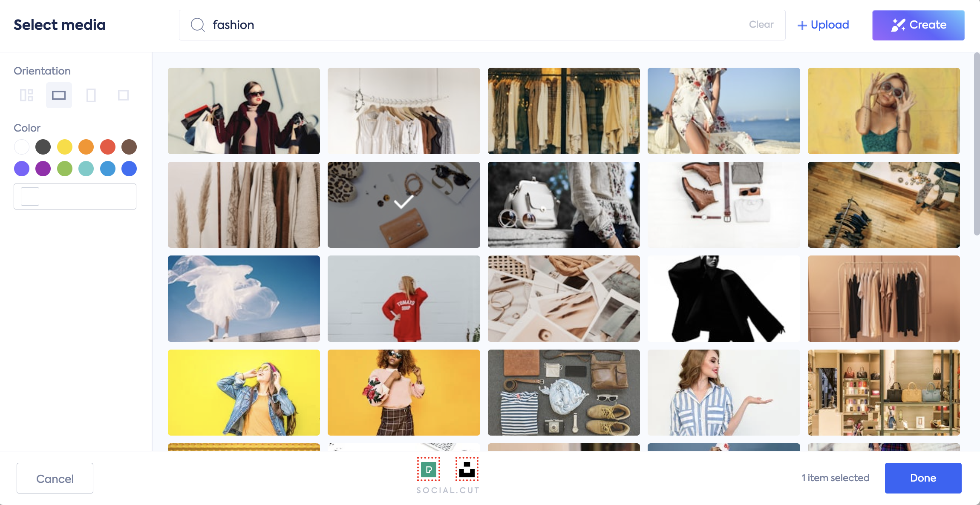Filter by orange color swatch
Image resolution: width=980 pixels, height=505 pixels.
[x=86, y=147]
